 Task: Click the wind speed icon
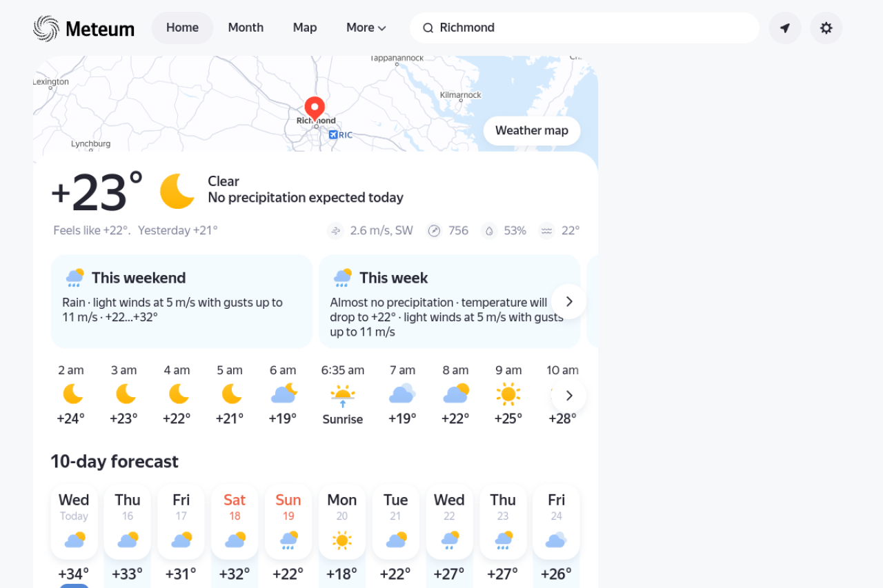click(336, 231)
